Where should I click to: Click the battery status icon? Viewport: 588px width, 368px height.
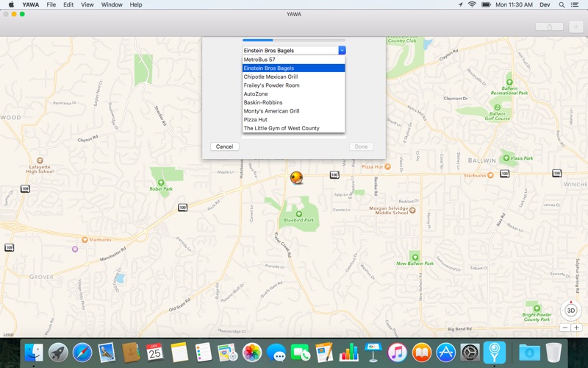coord(486,4)
